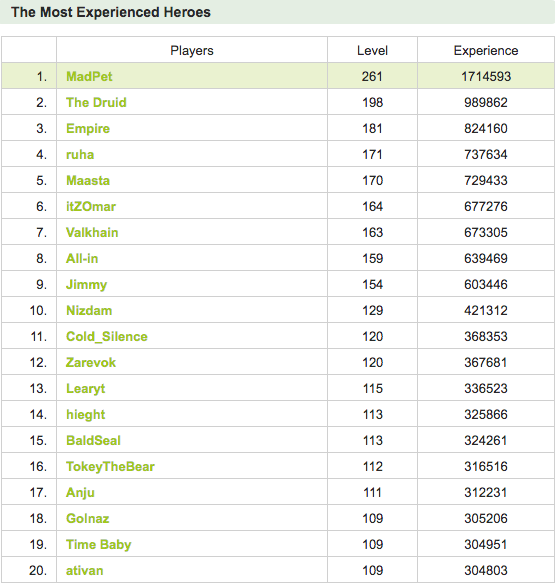This screenshot has width=555, height=584.
Task: Click the Level column header
Action: click(372, 51)
